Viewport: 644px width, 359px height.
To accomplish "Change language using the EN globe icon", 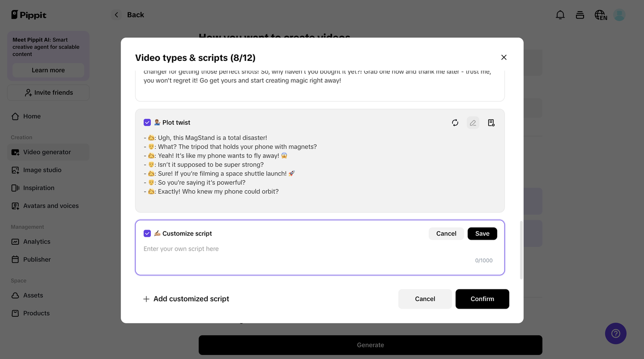I will 600,15.
